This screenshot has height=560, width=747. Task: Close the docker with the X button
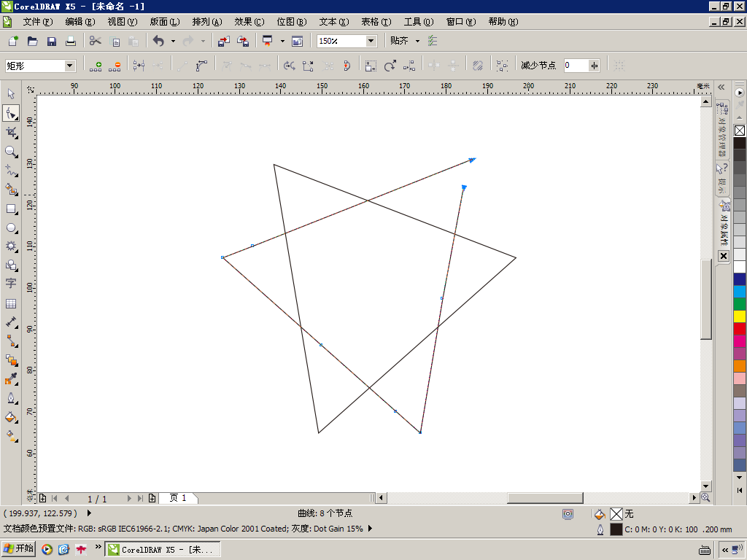[x=724, y=256]
